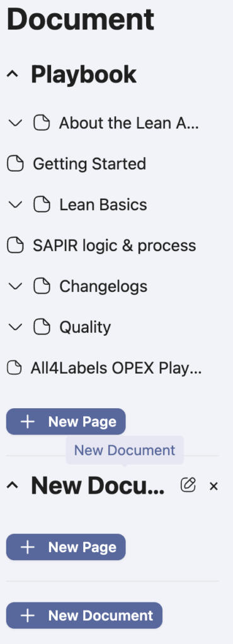Image resolution: width=233 pixels, height=644 pixels.
Task: Add a New Page under Playbook
Action: (65, 421)
